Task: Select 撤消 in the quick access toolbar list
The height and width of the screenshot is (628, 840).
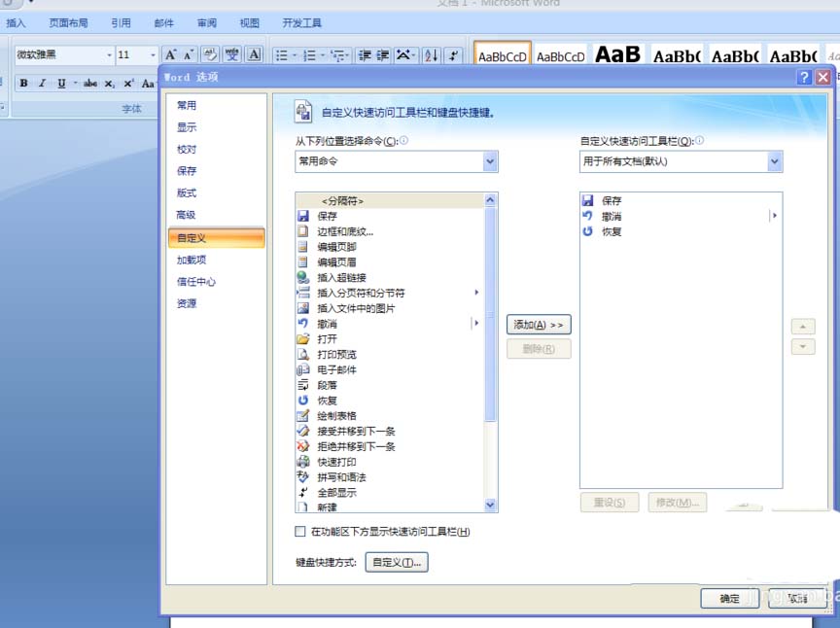Action: (681, 216)
